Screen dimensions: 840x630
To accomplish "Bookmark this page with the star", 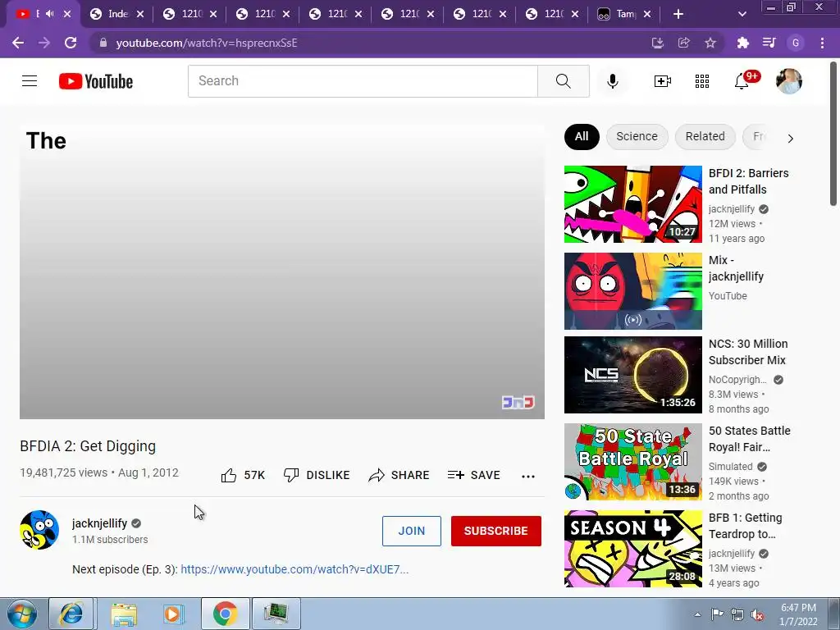I will (710, 43).
